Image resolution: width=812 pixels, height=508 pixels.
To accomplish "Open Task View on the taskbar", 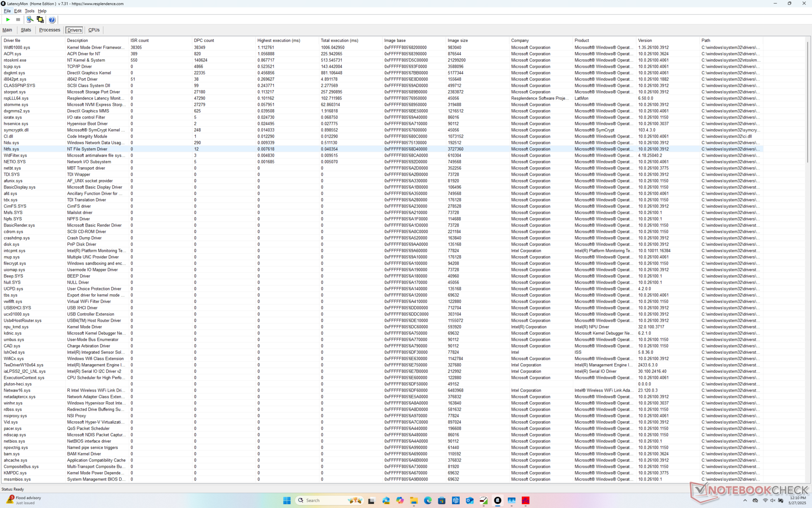I will pyautogui.click(x=371, y=500).
